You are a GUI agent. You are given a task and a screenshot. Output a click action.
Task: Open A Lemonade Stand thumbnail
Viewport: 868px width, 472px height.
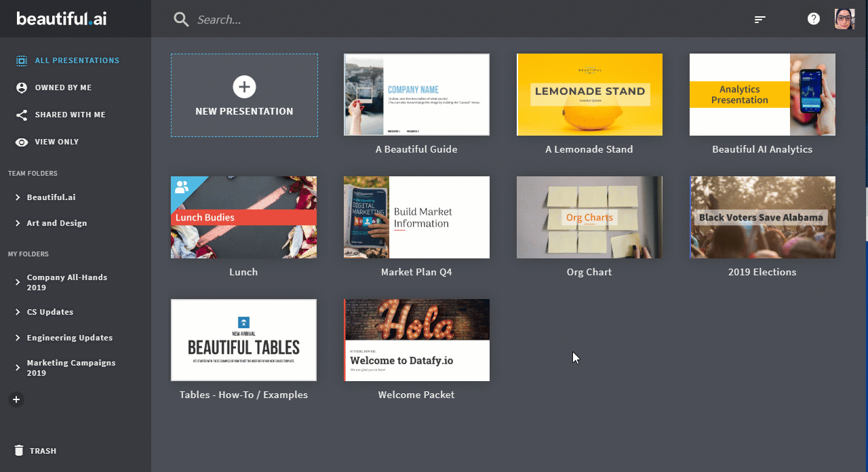(589, 94)
